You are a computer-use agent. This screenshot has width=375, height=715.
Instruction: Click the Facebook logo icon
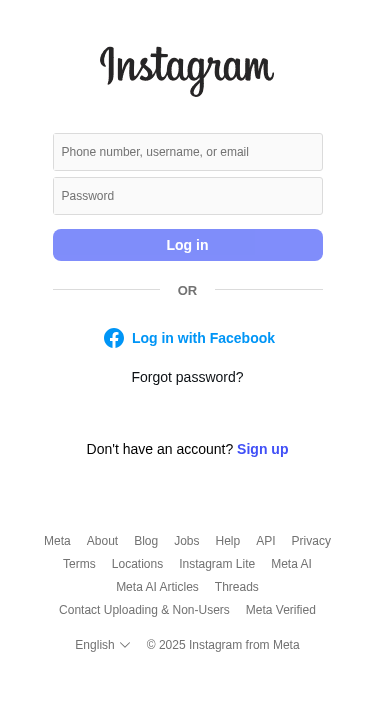(114, 338)
